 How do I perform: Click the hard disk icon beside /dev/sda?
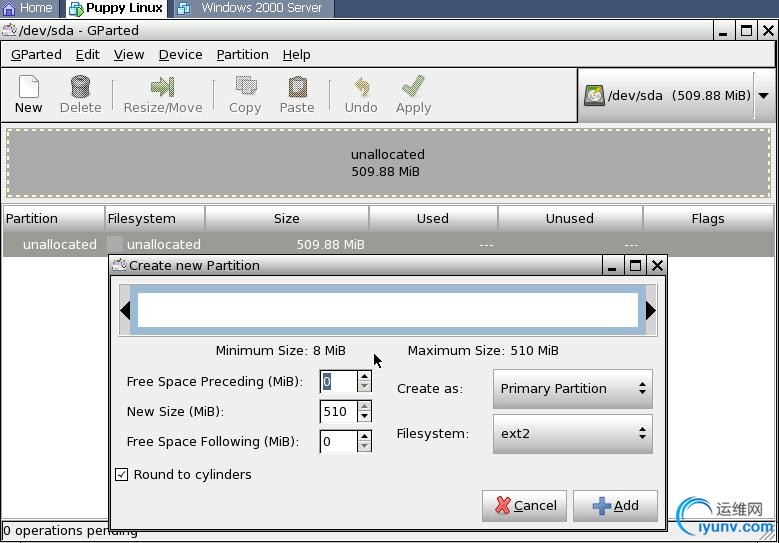[594, 95]
